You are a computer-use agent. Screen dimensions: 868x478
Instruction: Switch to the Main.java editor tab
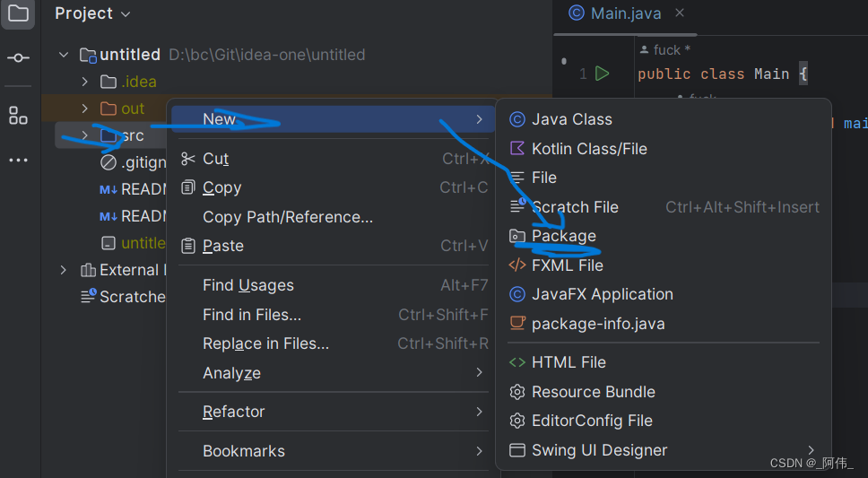click(x=626, y=13)
